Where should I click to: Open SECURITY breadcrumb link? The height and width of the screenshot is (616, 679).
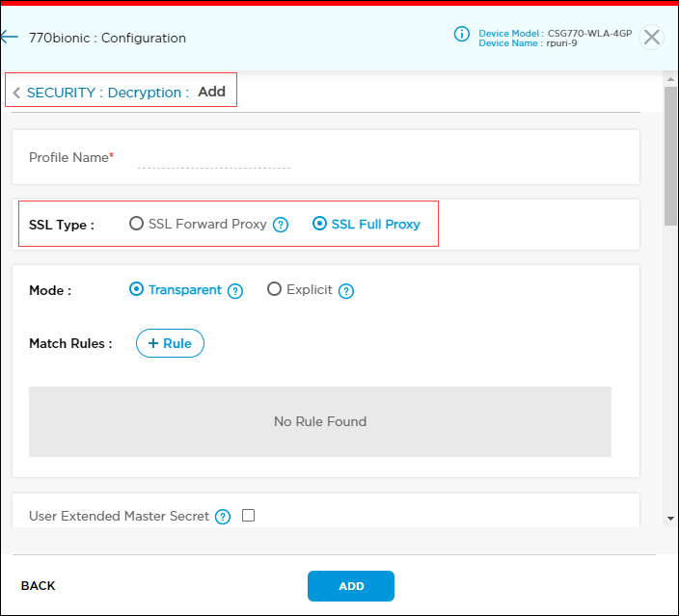(61, 93)
